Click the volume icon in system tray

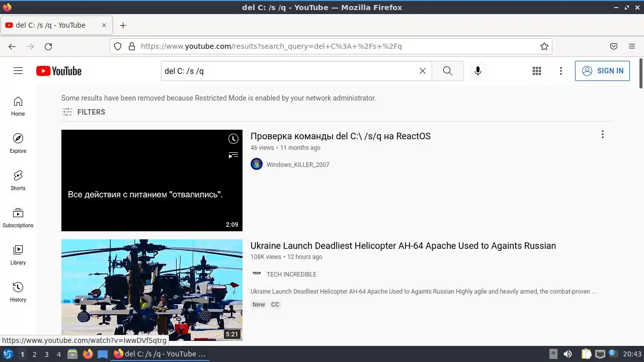(568, 354)
